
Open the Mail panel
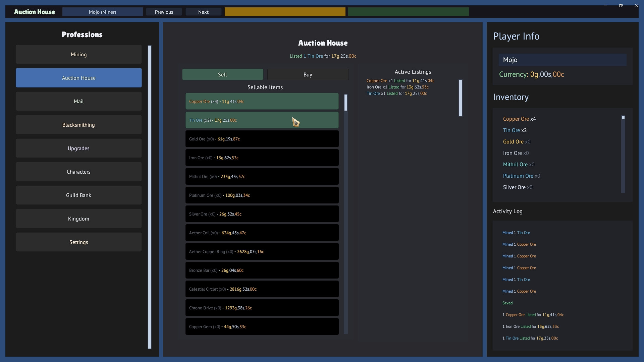78,101
